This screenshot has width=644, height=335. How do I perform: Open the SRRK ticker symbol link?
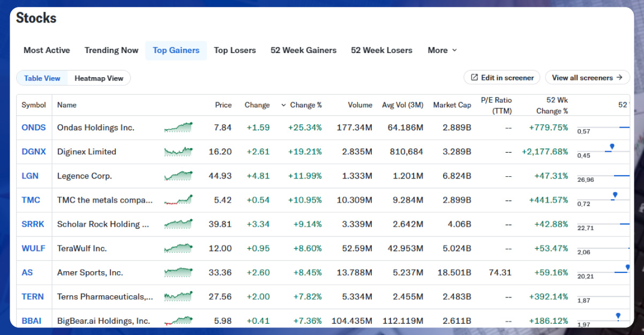[33, 224]
